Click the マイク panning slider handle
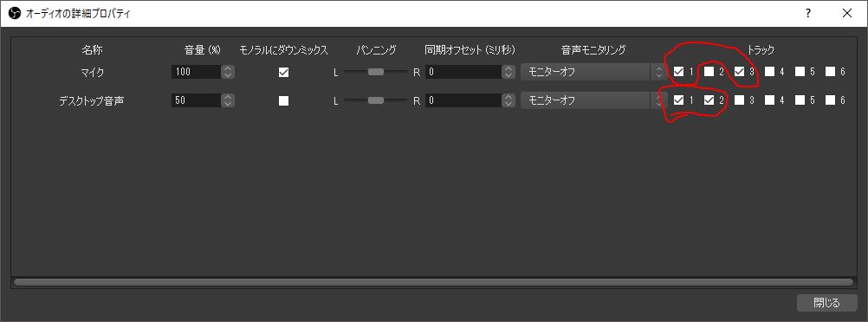 point(376,71)
